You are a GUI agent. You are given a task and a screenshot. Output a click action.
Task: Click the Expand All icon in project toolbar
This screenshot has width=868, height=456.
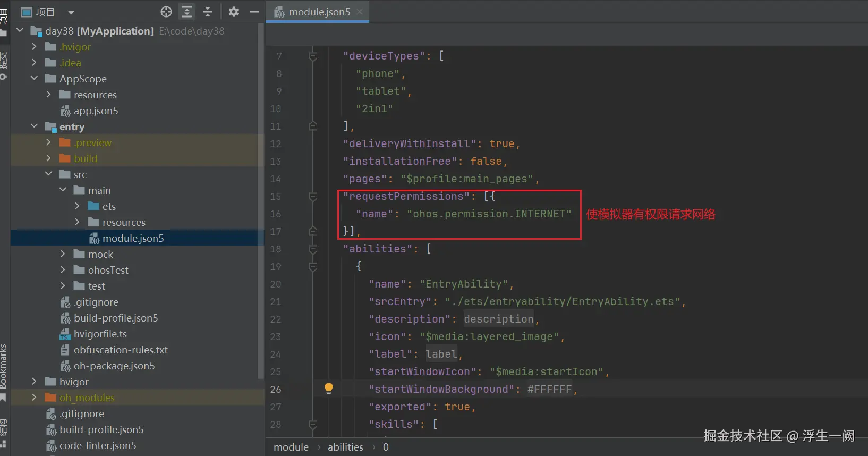pos(187,12)
